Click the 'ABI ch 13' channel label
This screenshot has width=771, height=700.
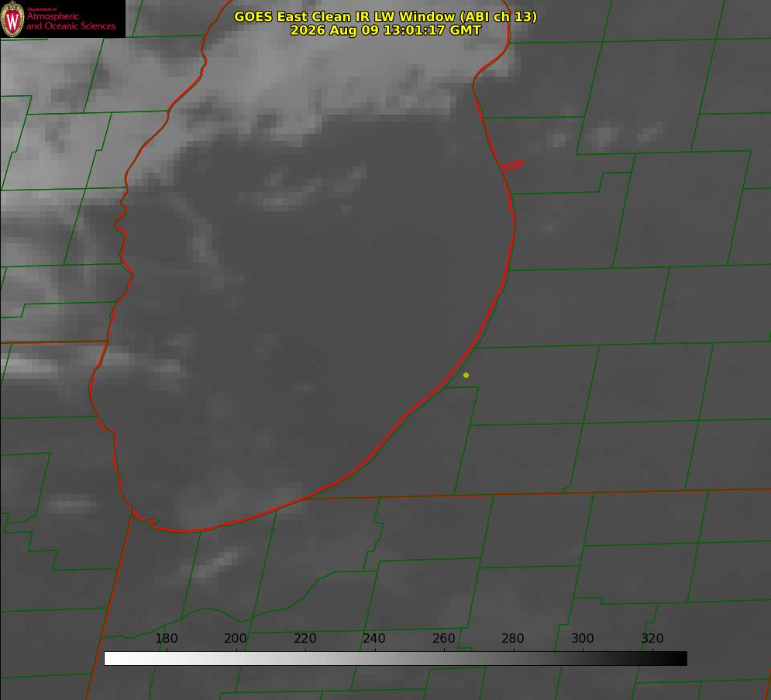[x=498, y=16]
